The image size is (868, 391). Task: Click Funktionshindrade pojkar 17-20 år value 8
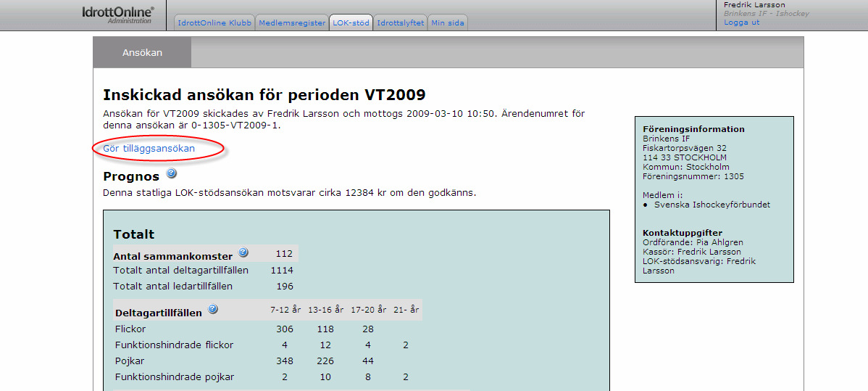(x=367, y=377)
